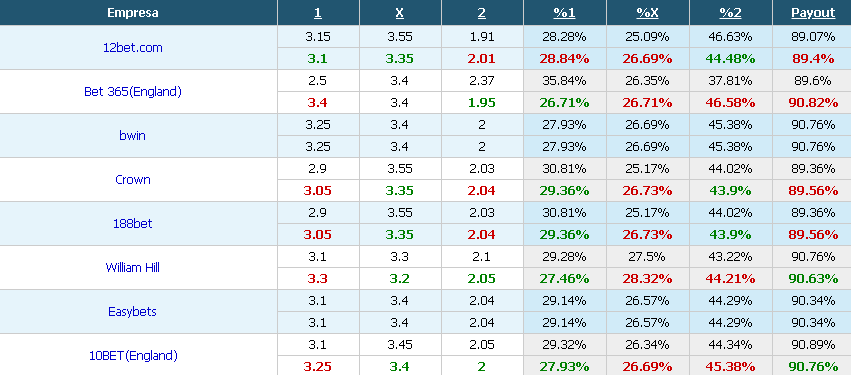Viewport: 851px width, 375px height.
Task: Select Bet 365 red odds value 3.4
Action: (x=318, y=103)
